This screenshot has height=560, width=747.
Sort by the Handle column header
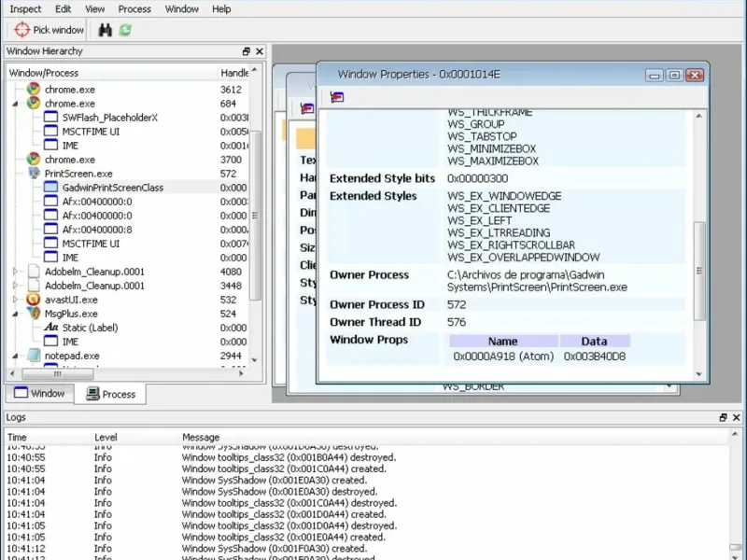click(233, 73)
